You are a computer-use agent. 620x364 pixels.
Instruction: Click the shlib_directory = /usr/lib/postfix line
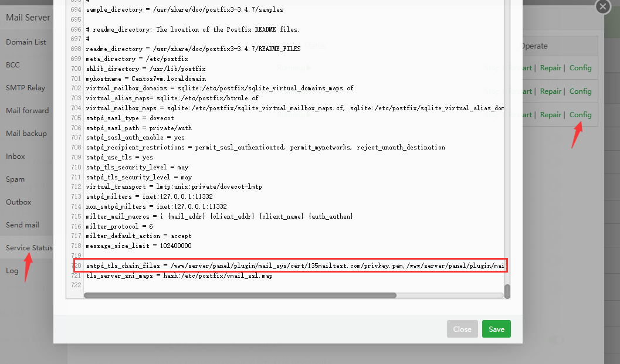tap(146, 69)
